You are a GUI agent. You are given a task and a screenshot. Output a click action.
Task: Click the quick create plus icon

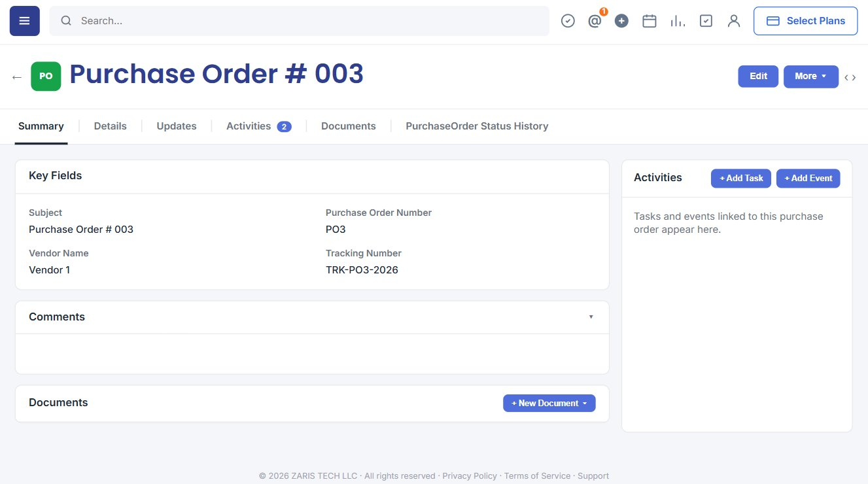pyautogui.click(x=621, y=21)
